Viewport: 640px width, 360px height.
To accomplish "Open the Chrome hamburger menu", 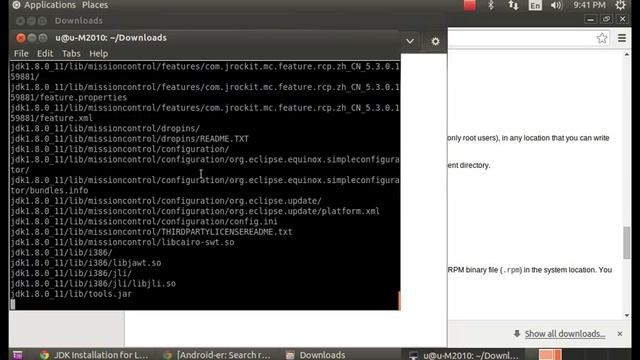I will click(x=622, y=38).
